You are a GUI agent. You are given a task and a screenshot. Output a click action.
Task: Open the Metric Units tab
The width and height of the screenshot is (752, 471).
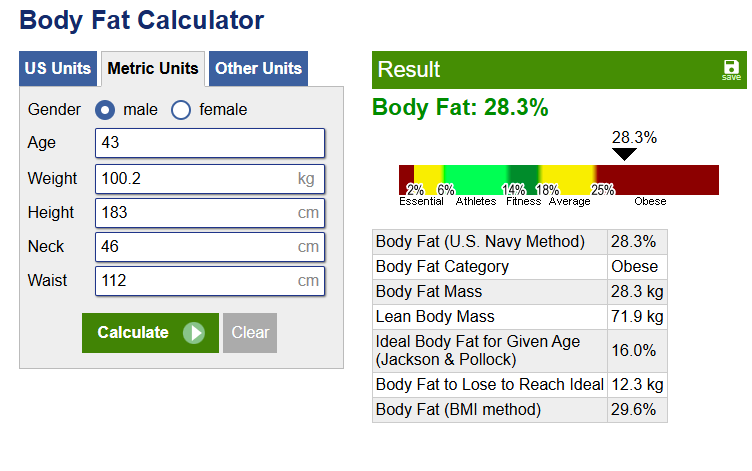(153, 69)
